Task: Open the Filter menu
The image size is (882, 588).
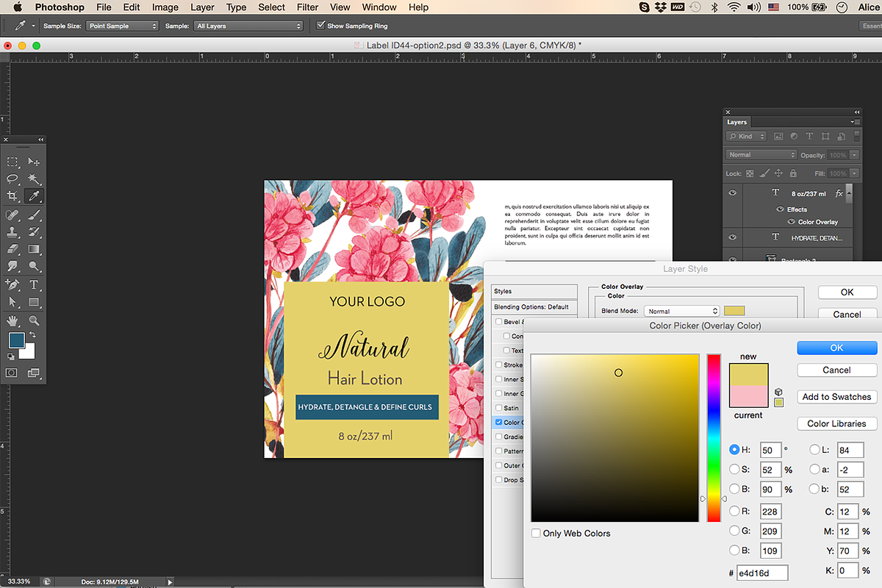Action: pyautogui.click(x=307, y=7)
